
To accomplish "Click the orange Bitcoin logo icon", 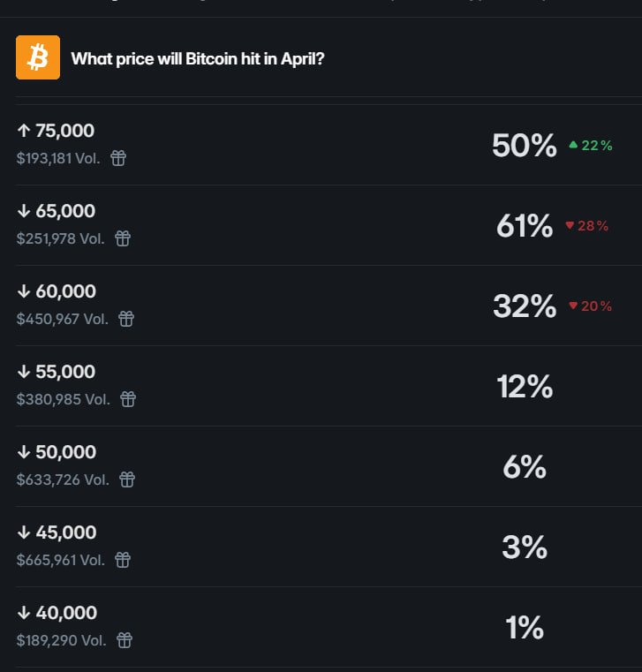I will coord(38,57).
